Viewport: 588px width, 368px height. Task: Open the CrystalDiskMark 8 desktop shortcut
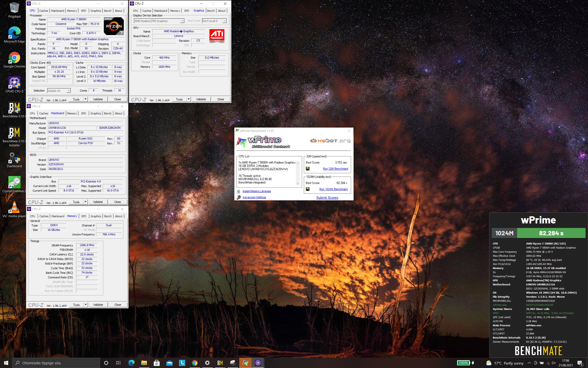(x=14, y=184)
